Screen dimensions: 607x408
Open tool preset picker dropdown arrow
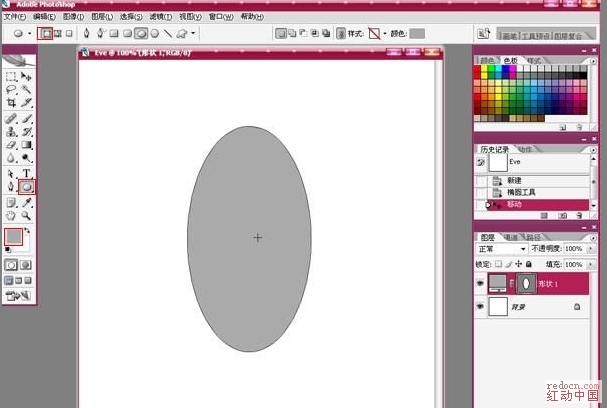point(29,34)
